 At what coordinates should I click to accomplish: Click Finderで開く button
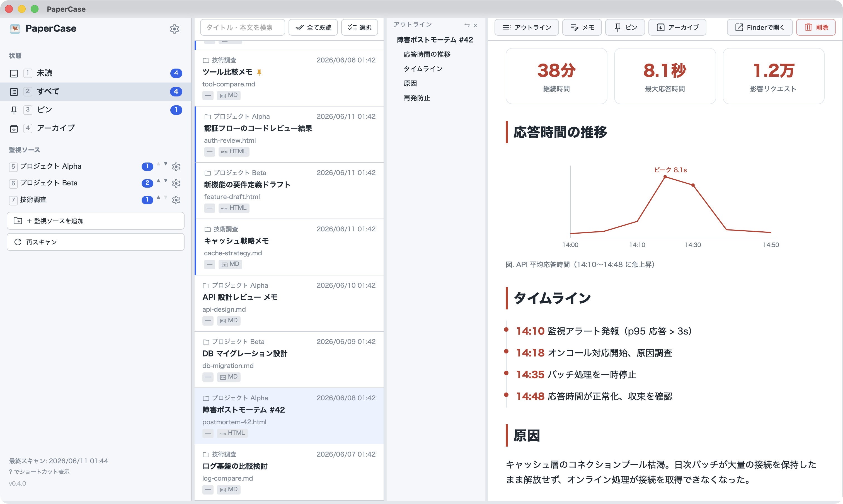[x=759, y=27]
